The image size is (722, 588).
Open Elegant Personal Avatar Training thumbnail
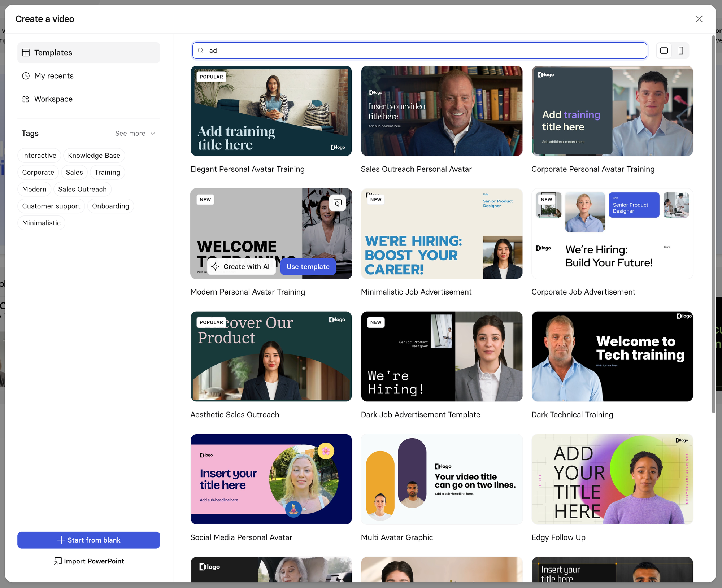271,111
